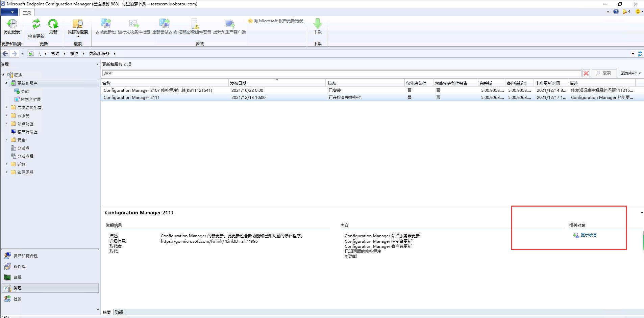
Task: Click 正在检查先决条件 status cell
Action: point(345,97)
